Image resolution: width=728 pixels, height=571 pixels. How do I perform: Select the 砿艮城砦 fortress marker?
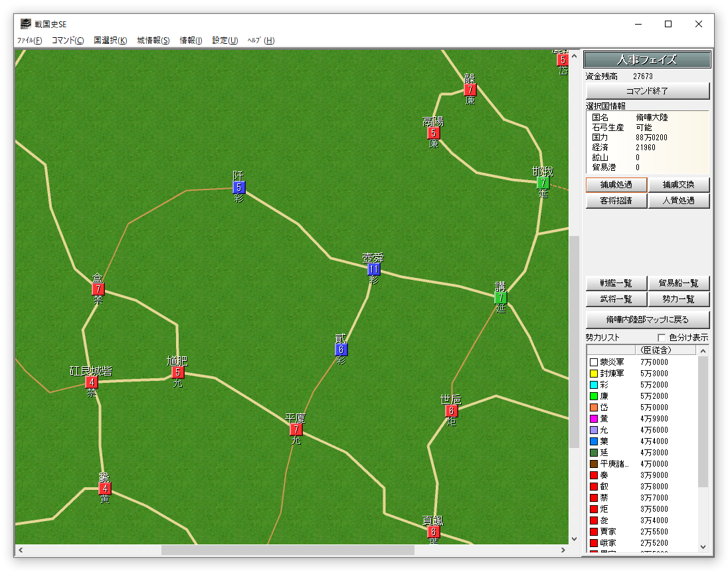point(91,382)
